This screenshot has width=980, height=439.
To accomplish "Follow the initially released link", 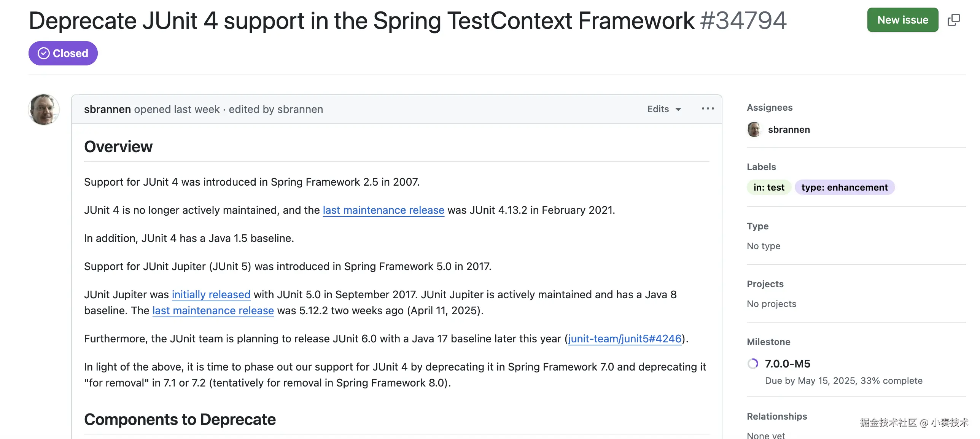I will pos(211,294).
